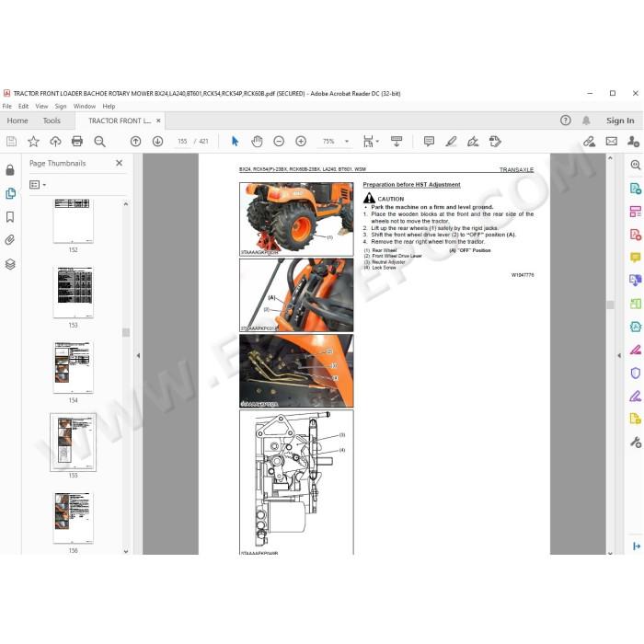Select page 155 thumbnail
Viewport: 644px width, 644px height.
pos(73,443)
